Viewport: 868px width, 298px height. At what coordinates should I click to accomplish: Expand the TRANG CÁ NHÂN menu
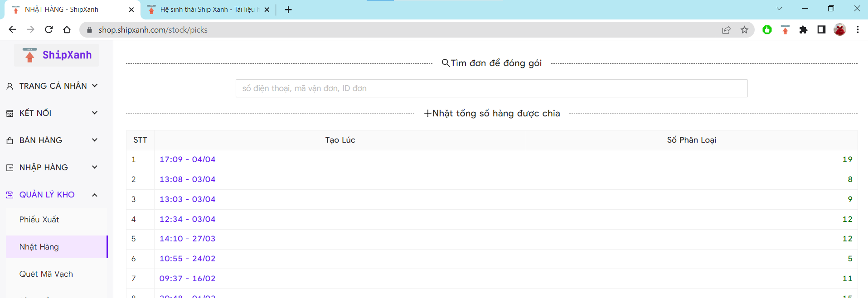53,86
